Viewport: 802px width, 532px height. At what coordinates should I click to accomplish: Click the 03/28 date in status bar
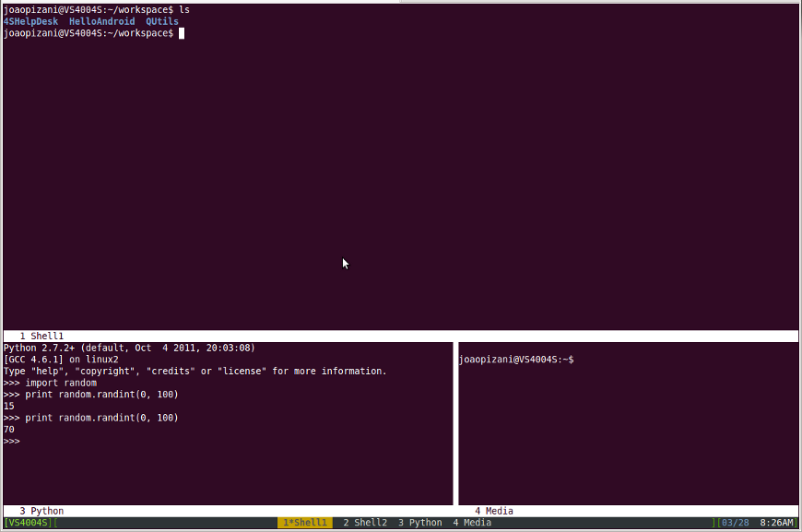tap(736, 522)
